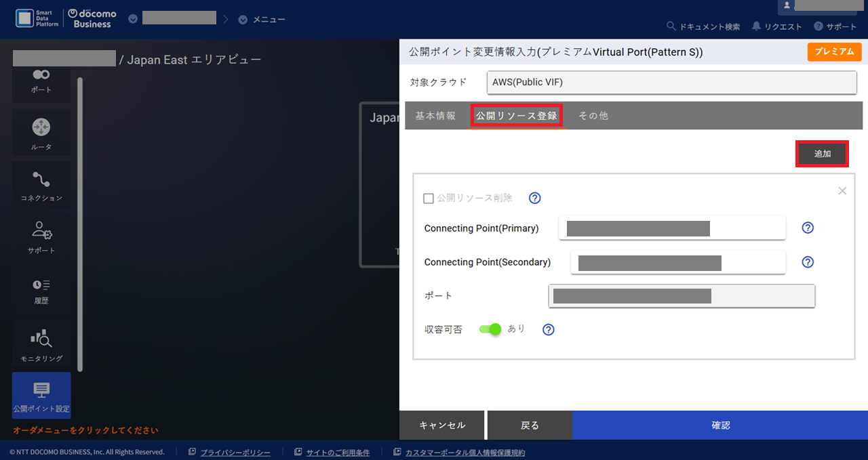Switch to the その他 tab
This screenshot has width=868, height=460.
pyautogui.click(x=593, y=116)
